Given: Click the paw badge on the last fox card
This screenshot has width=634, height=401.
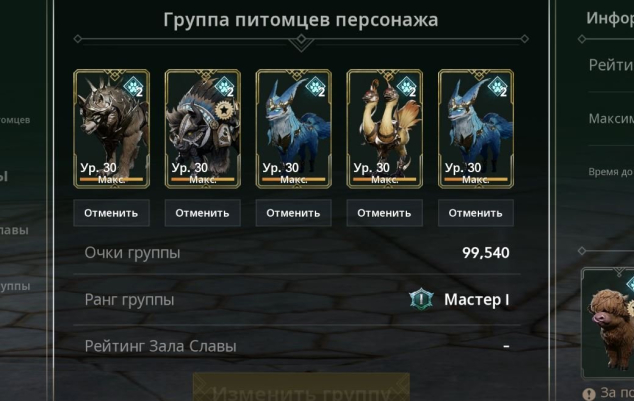Looking at the screenshot, I should pyautogui.click(x=498, y=87).
